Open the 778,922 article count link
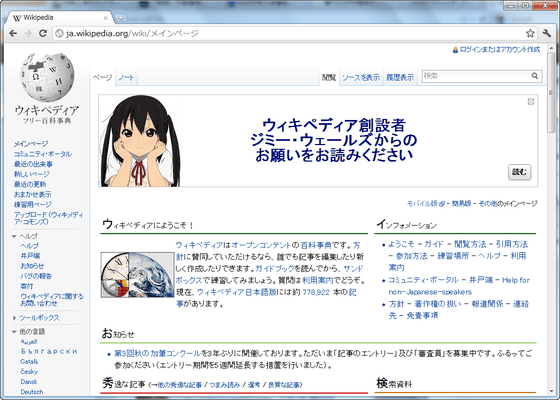Image resolution: width=560 pixels, height=400 pixels. [x=316, y=292]
